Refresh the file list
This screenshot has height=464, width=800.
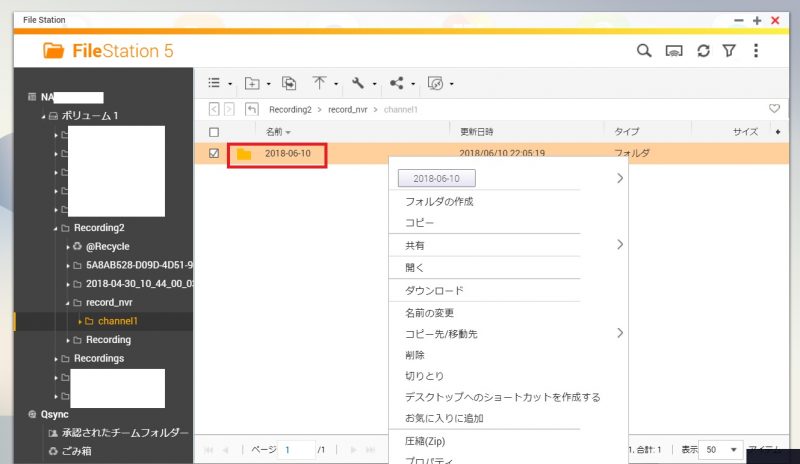coord(703,51)
